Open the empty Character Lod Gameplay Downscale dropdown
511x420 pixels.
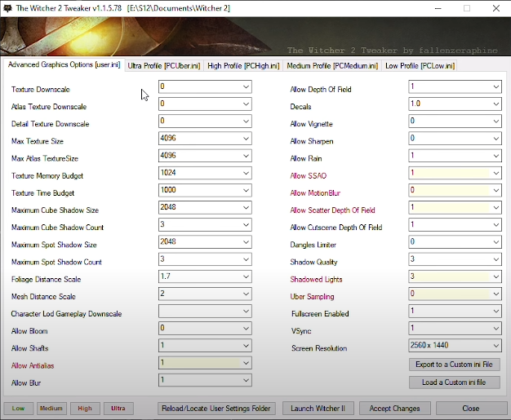pyautogui.click(x=205, y=311)
